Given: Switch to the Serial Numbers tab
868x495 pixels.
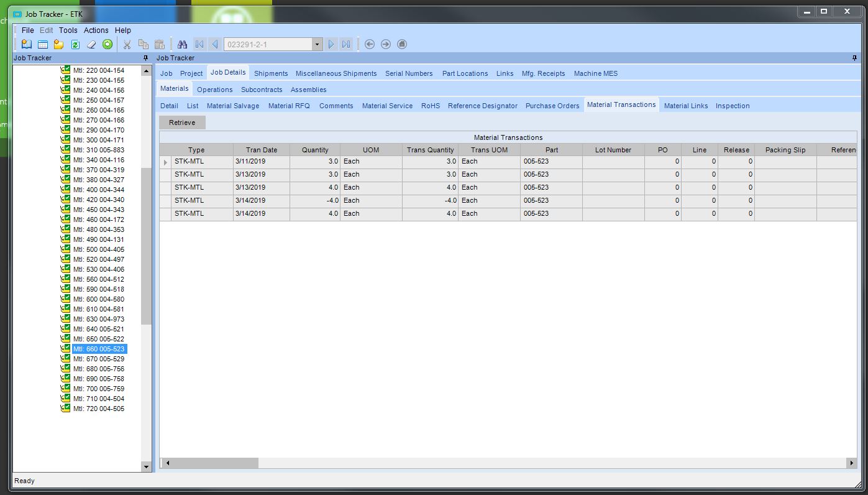Looking at the screenshot, I should [409, 73].
